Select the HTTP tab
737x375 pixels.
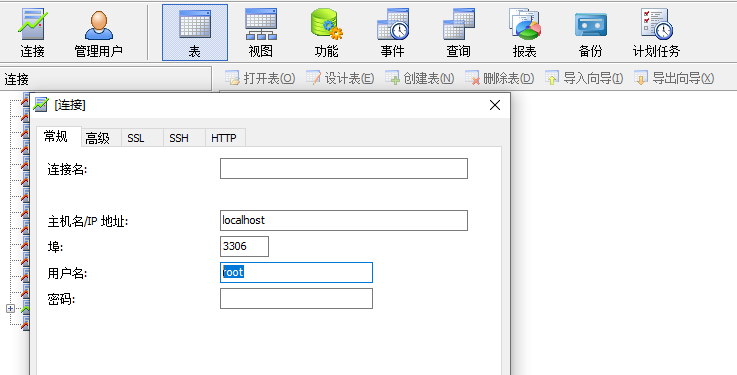coord(224,138)
